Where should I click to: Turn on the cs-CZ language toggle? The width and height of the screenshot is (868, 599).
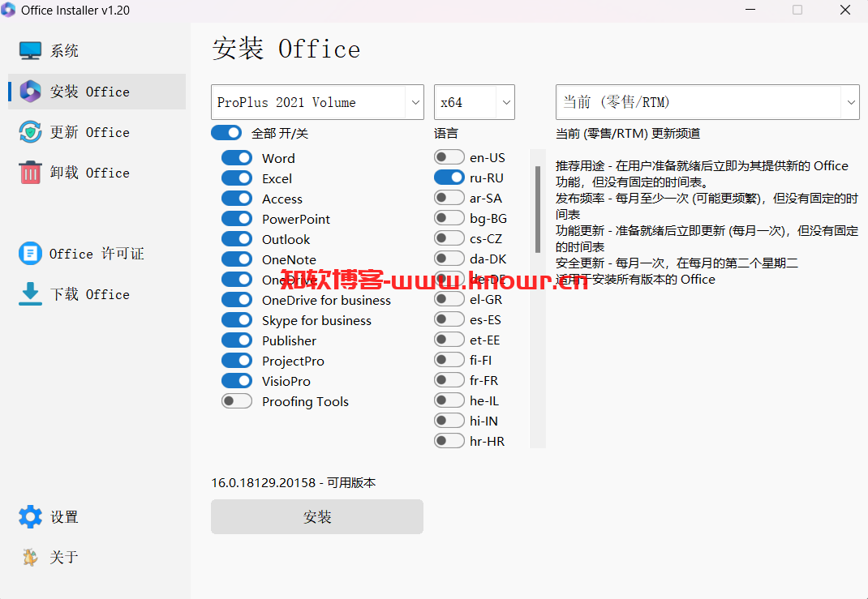tap(449, 238)
